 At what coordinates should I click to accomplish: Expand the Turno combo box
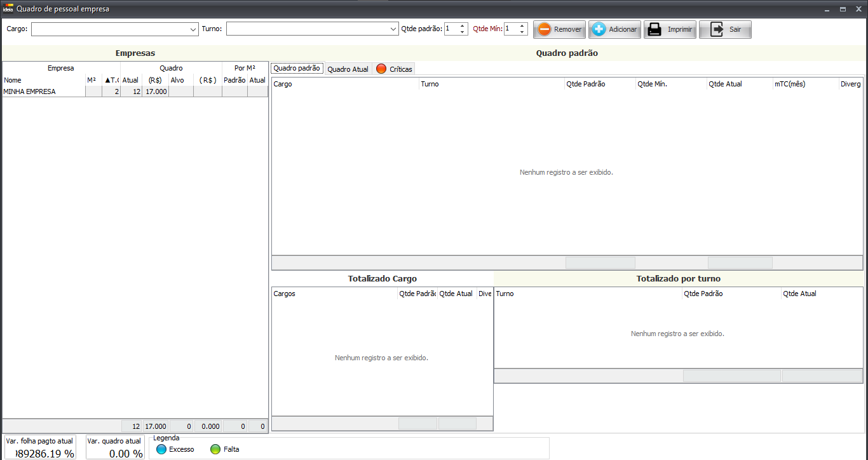[x=393, y=29]
